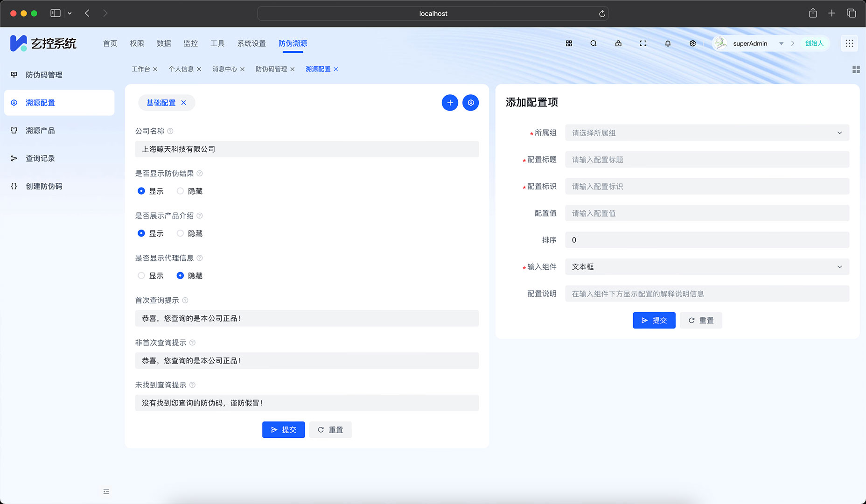This screenshot has height=504, width=866.
Task: Open the notification bell icon
Action: tap(668, 43)
